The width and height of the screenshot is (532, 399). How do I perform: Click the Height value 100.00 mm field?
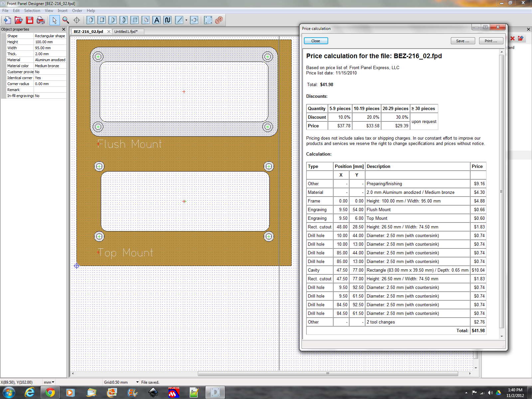click(50, 42)
